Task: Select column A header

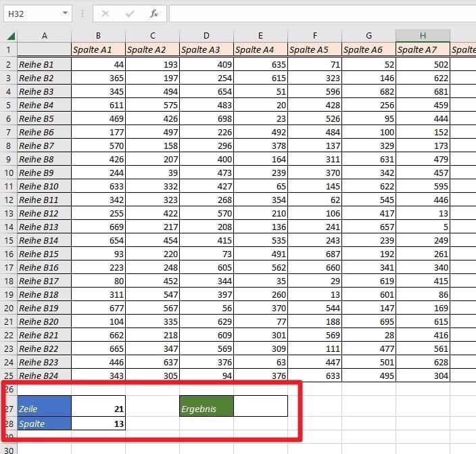Action: point(45,36)
